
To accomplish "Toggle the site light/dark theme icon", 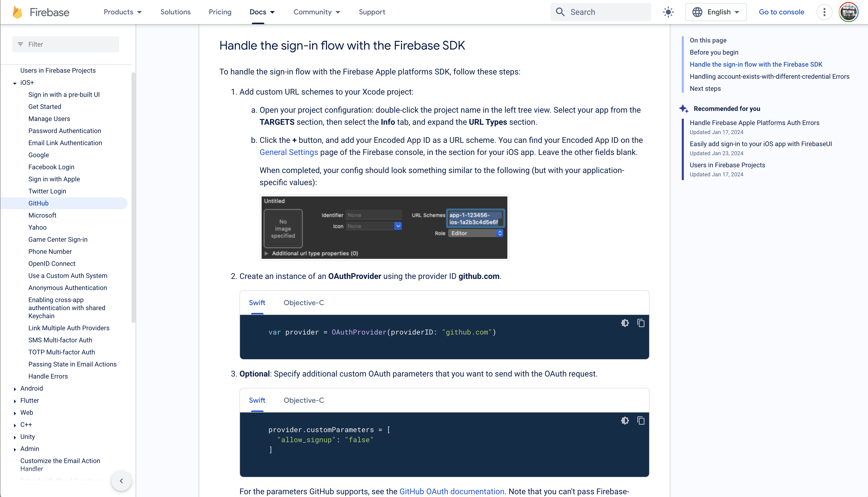I will (668, 12).
